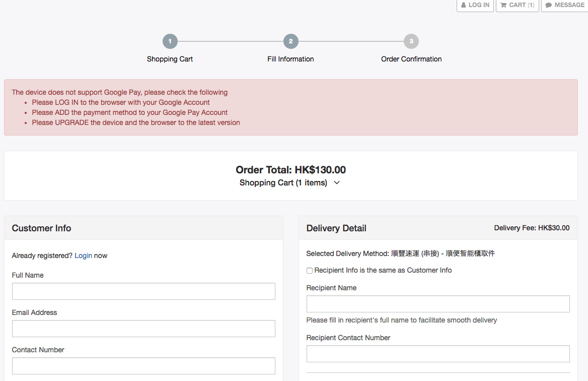Image resolution: width=588 pixels, height=381 pixels.
Task: Expand the Shopping Cart (1 items) chevron
Action: click(x=337, y=183)
